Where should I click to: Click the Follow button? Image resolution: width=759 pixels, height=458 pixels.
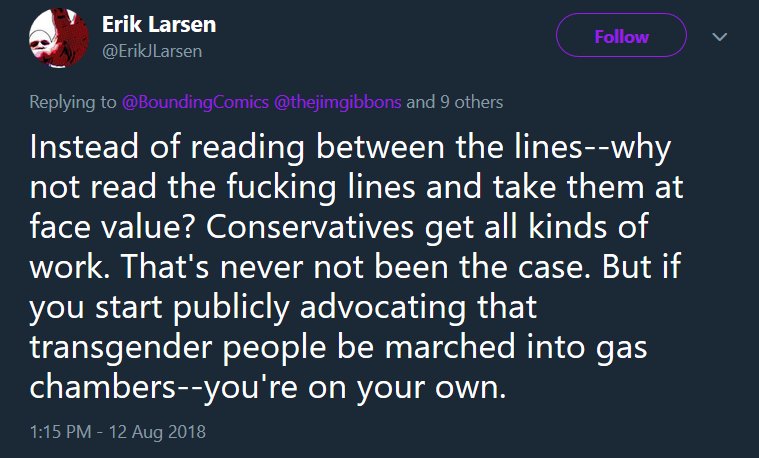pos(621,36)
